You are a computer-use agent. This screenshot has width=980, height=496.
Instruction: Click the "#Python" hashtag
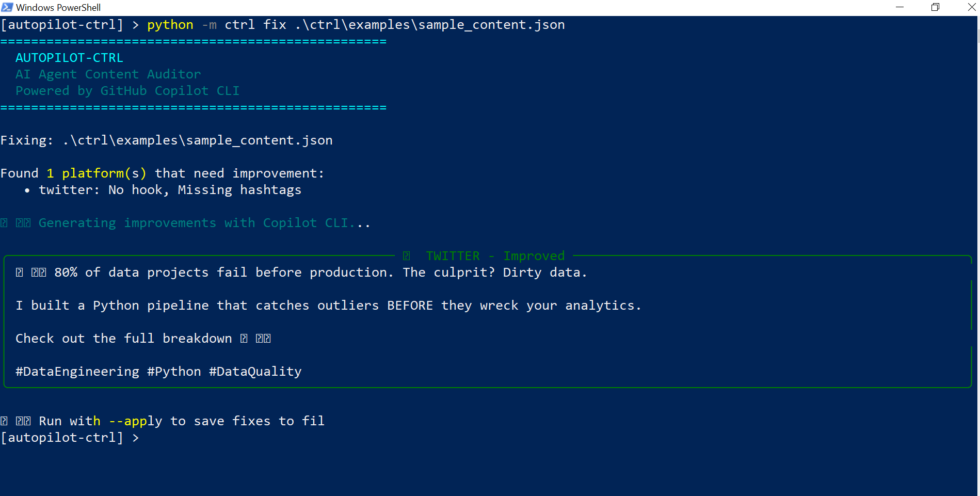tap(174, 372)
